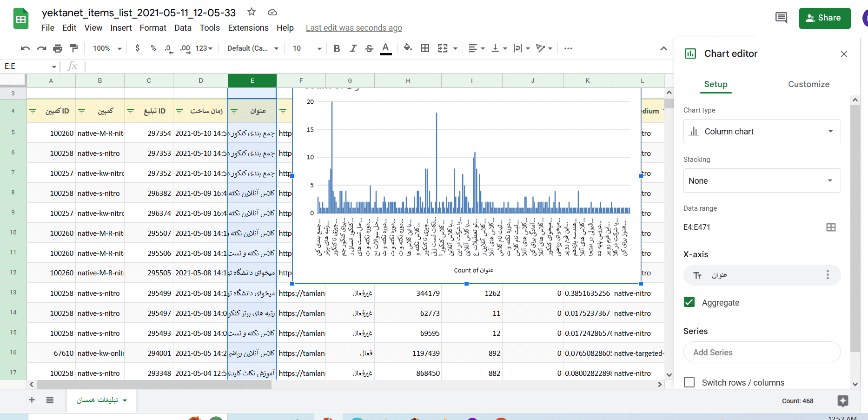Toggle the filter on column F header
868x420 pixels.
click(283, 111)
